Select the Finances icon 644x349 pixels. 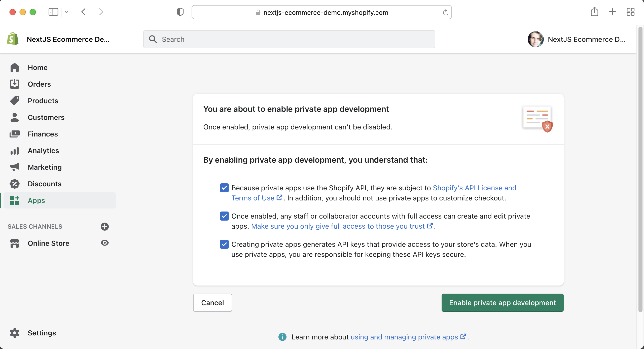tap(15, 134)
